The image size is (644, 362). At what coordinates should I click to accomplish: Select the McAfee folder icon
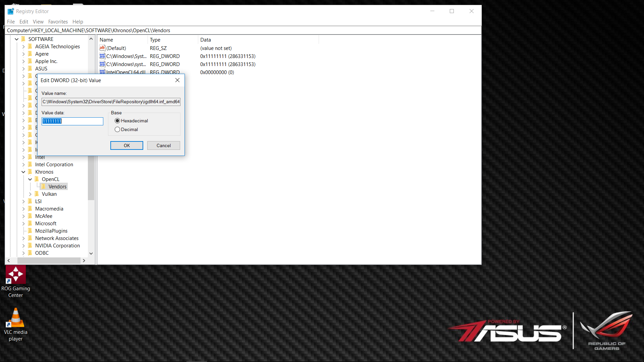pos(30,216)
